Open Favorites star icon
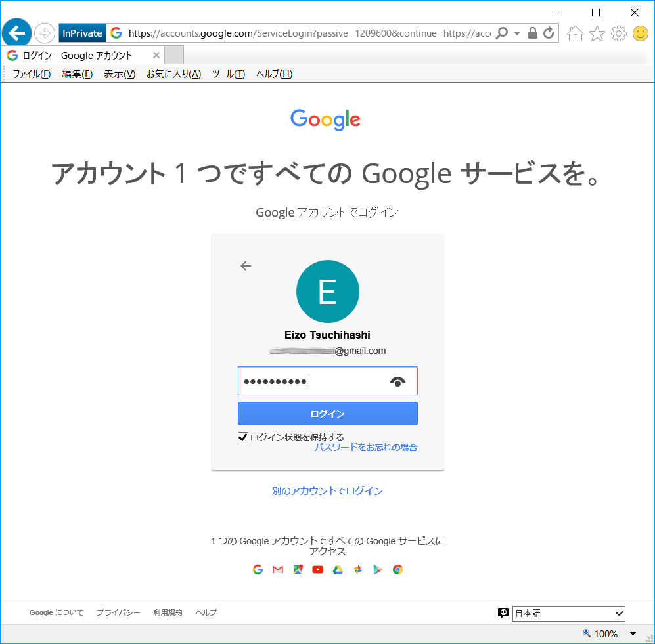The image size is (655, 644). pos(597,33)
